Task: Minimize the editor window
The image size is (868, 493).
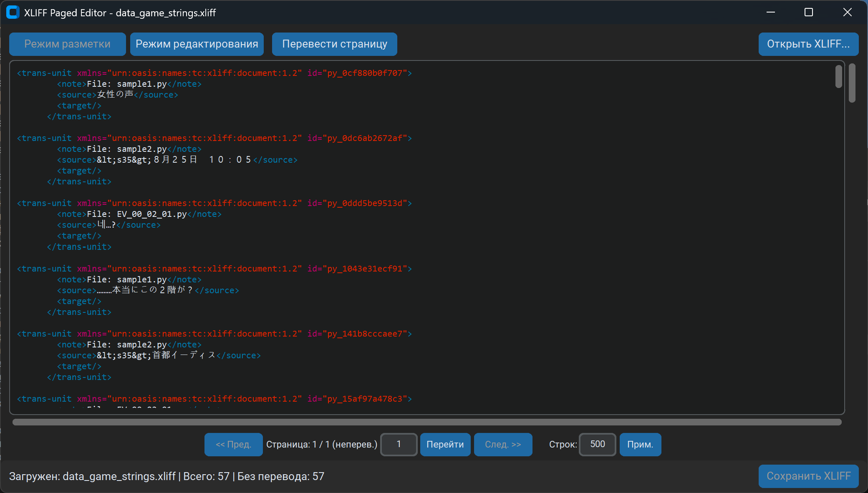Action: (771, 13)
